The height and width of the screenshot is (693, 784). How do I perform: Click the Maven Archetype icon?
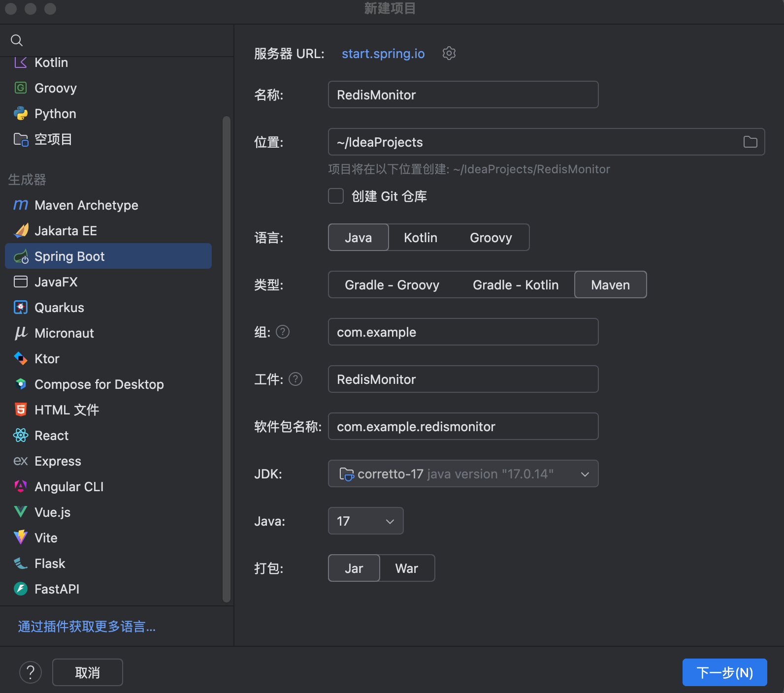point(21,205)
